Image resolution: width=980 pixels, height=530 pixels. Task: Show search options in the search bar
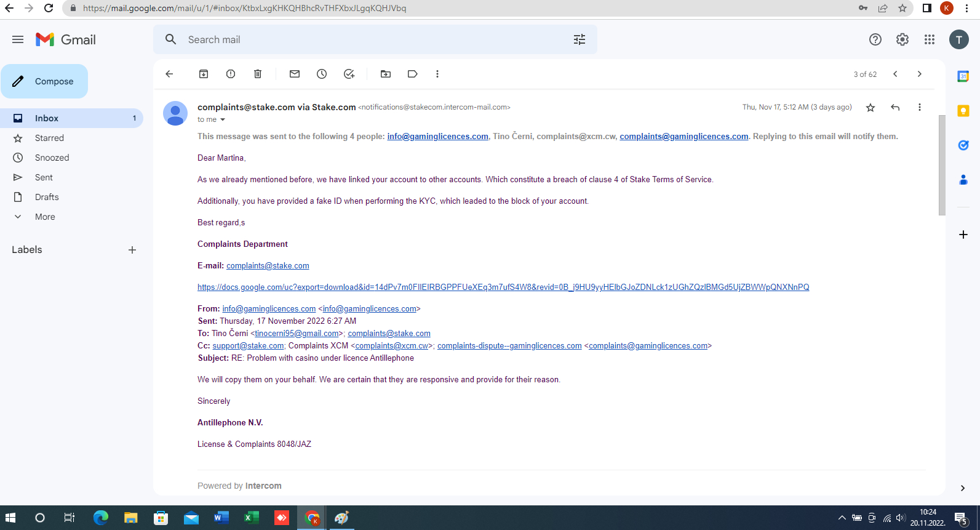[580, 39]
